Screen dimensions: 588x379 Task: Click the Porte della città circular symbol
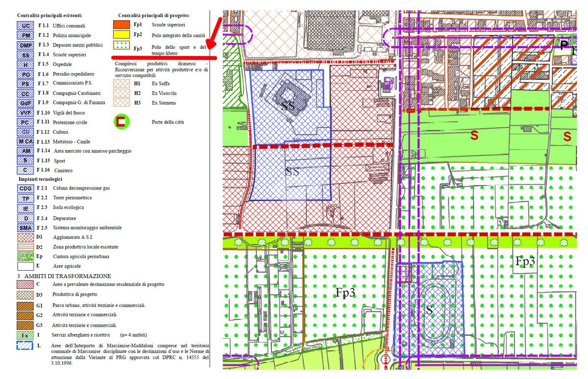122,122
